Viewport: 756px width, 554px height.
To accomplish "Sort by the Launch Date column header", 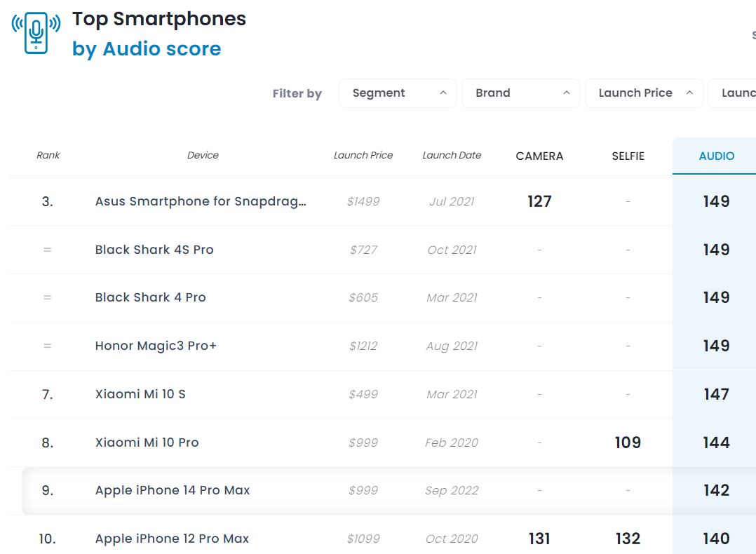I will point(452,156).
